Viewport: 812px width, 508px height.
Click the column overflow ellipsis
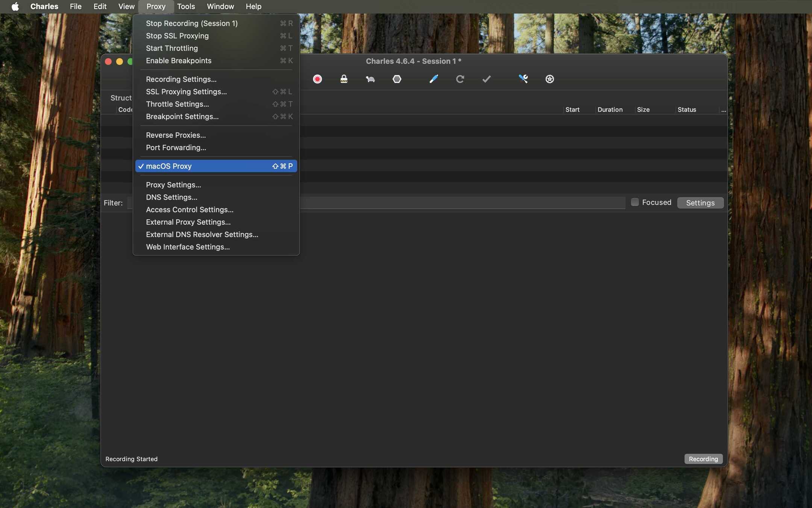click(x=724, y=110)
